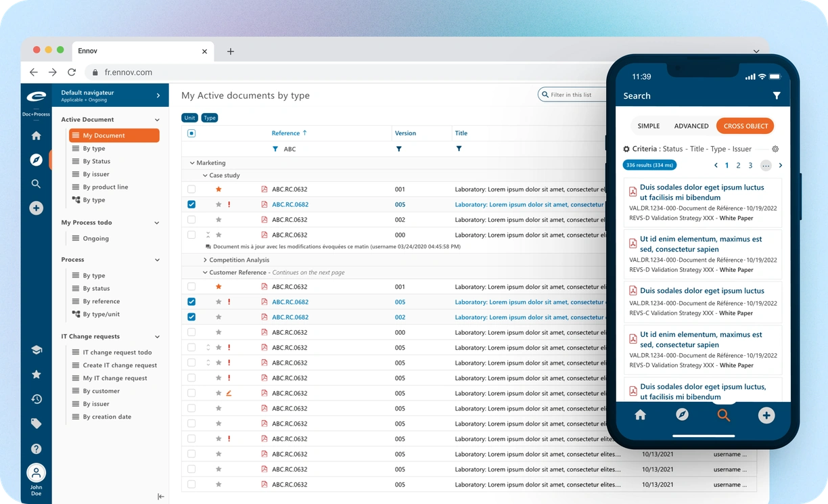This screenshot has width=828, height=504.
Task: Check the ABC.RC.0632 version 000 Customer Reference row
Action: click(x=191, y=332)
